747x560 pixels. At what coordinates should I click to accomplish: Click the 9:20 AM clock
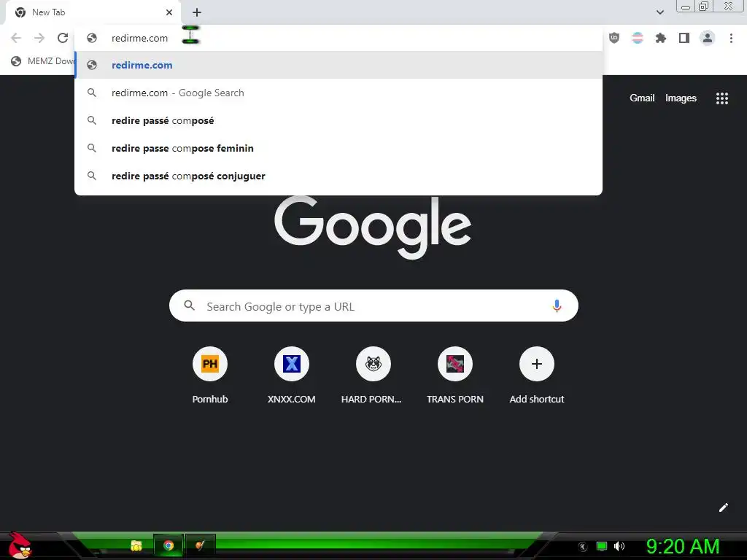click(683, 546)
